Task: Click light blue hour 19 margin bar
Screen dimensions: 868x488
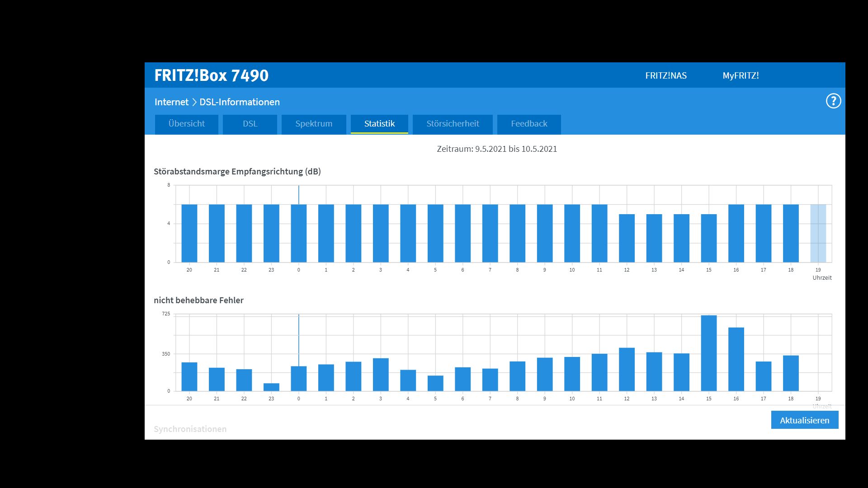Action: click(818, 234)
